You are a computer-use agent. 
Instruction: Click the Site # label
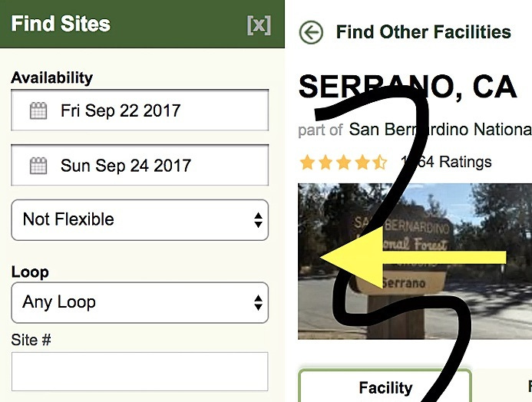[x=31, y=340]
